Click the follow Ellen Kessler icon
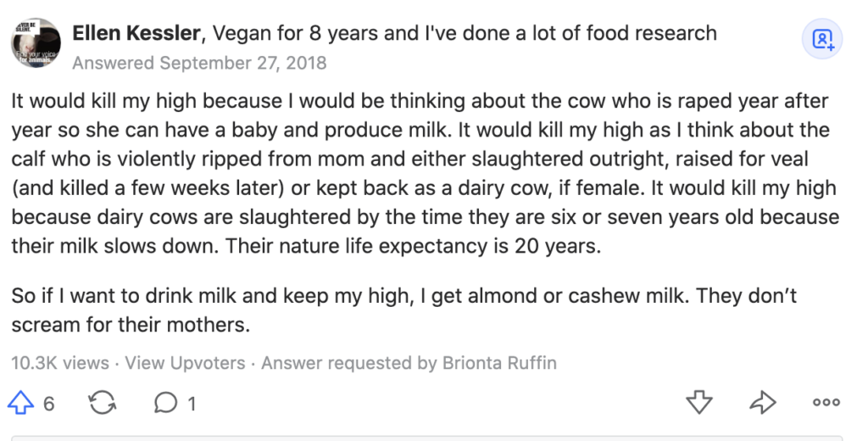Screen dimensions: 868x441 822,39
